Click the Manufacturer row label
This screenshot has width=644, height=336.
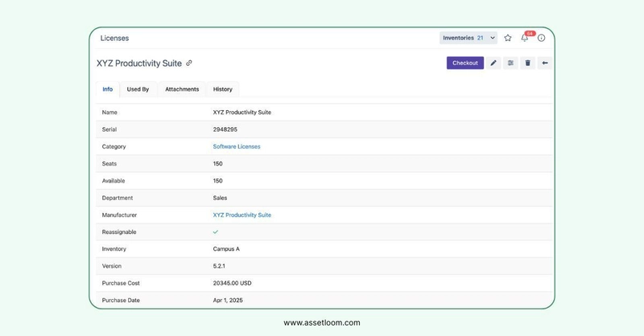[119, 215]
